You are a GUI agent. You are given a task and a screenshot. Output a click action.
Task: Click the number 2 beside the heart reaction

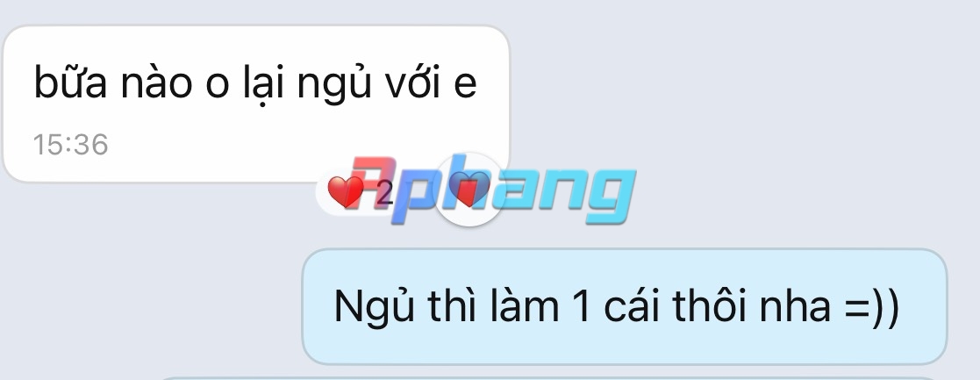coord(384,194)
